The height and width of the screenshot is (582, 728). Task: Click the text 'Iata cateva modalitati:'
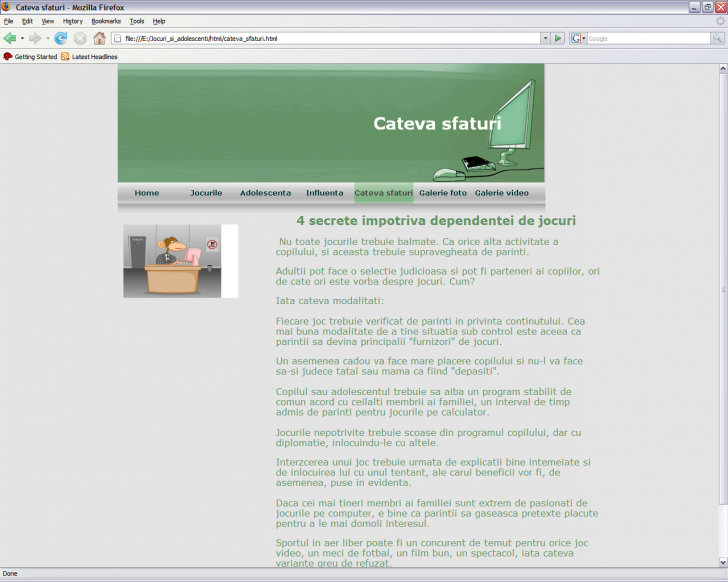tap(330, 301)
